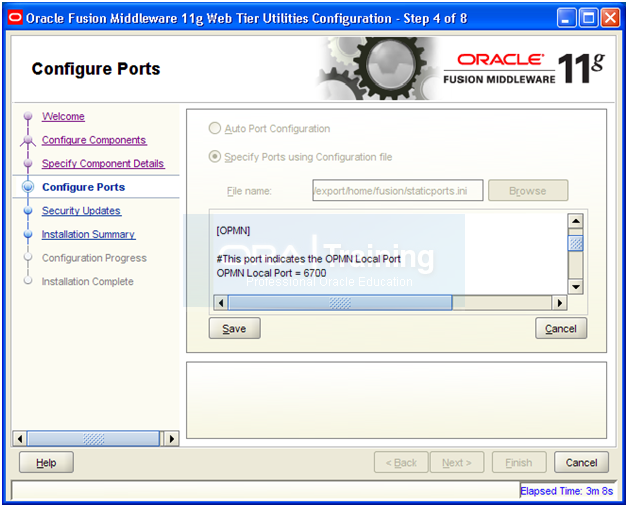
Task: Click the down arrow of file text scrollbar
Action: pos(576,287)
